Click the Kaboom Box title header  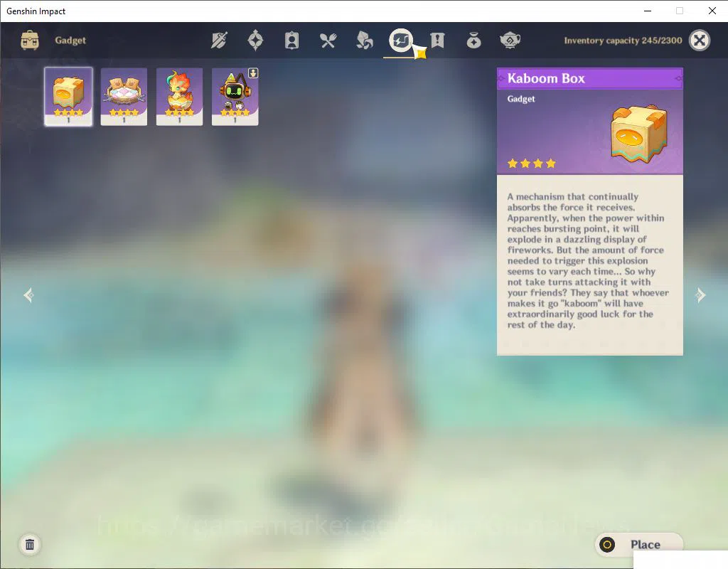tap(589, 78)
